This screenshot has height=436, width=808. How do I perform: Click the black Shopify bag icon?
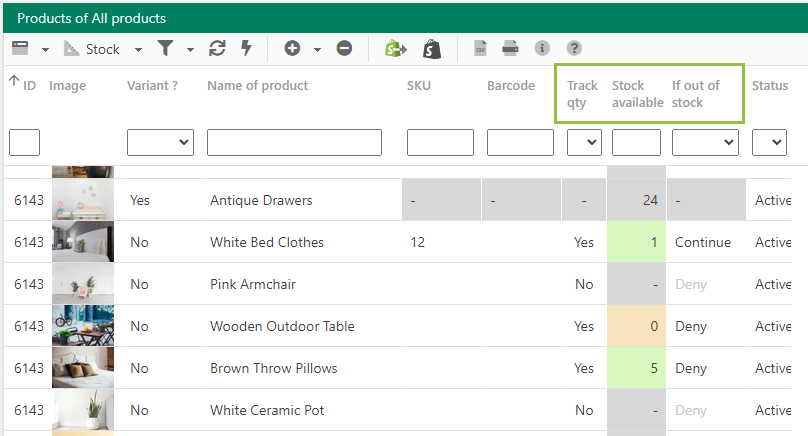(x=432, y=49)
